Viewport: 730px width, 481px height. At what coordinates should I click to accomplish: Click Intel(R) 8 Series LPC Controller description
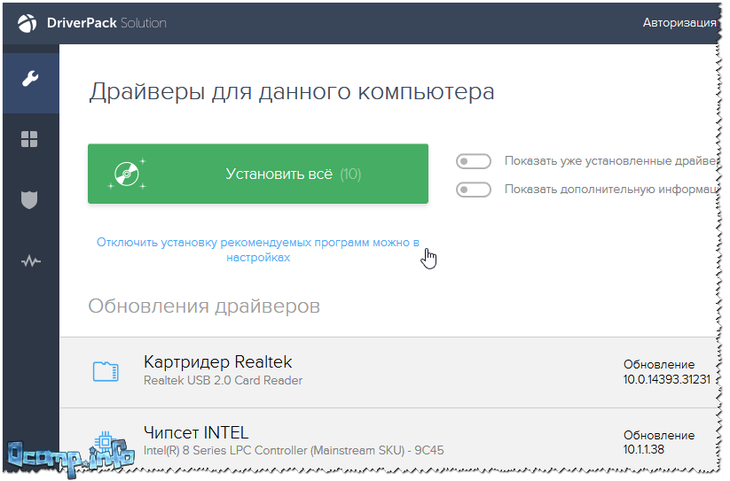click(x=293, y=450)
